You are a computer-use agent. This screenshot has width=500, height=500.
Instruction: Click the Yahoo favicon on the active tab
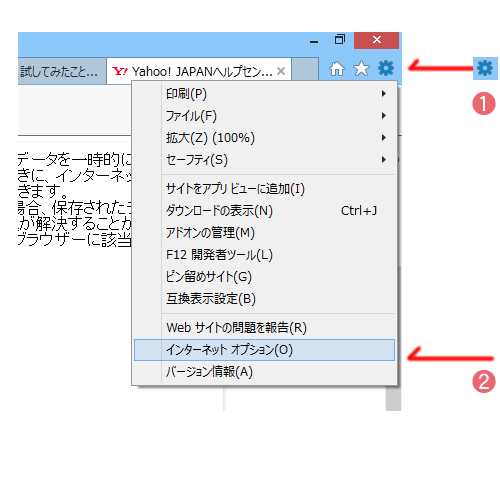pyautogui.click(x=120, y=71)
